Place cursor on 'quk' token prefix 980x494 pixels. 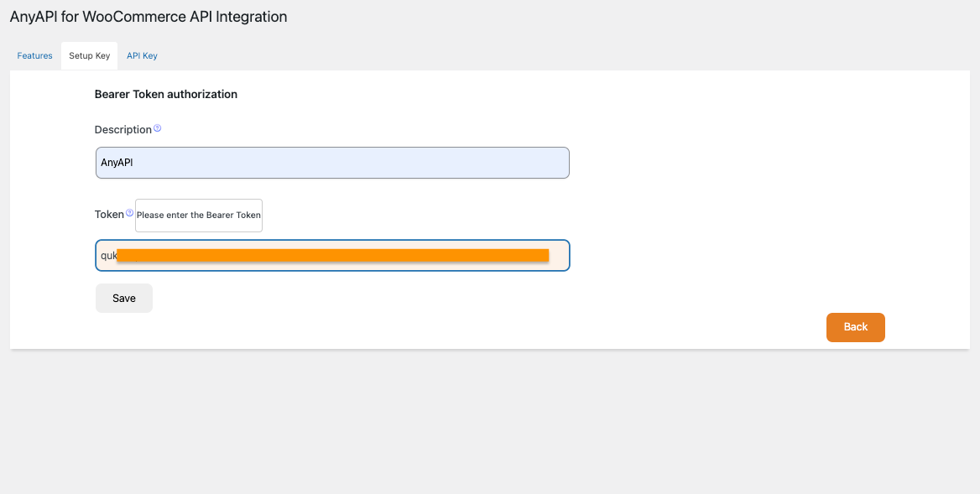click(x=108, y=256)
